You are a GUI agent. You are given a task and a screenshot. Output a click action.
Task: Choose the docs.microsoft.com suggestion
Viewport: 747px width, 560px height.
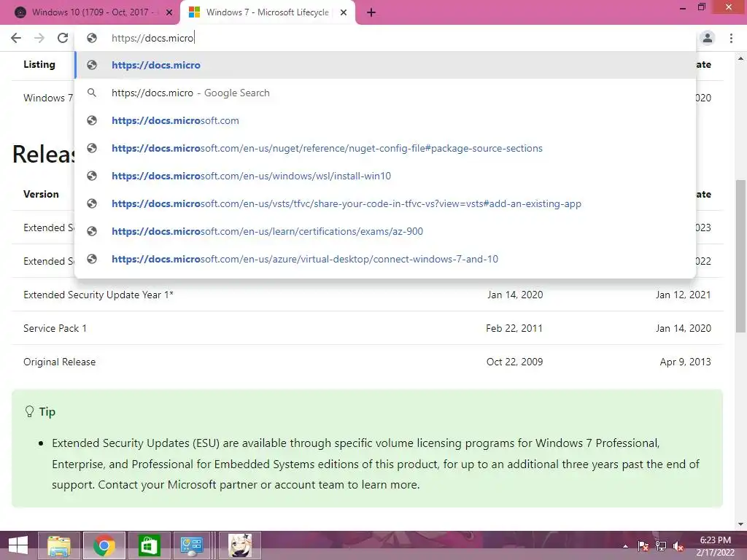click(x=385, y=120)
